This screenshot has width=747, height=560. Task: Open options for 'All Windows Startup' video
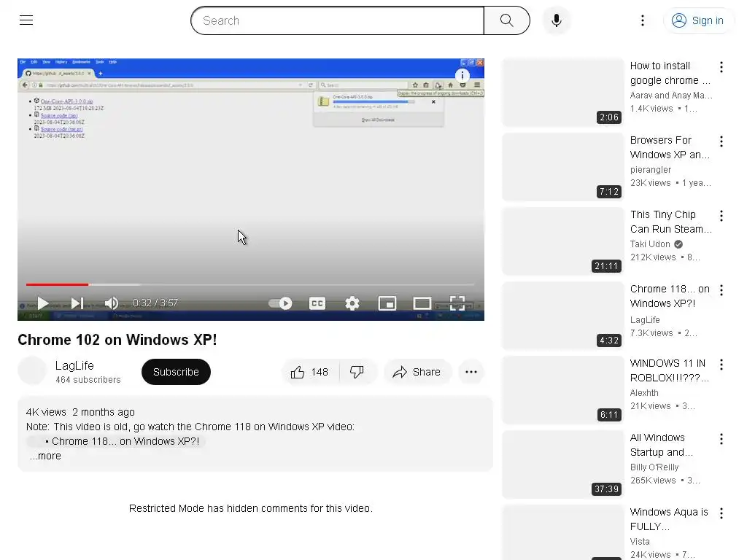point(721,439)
